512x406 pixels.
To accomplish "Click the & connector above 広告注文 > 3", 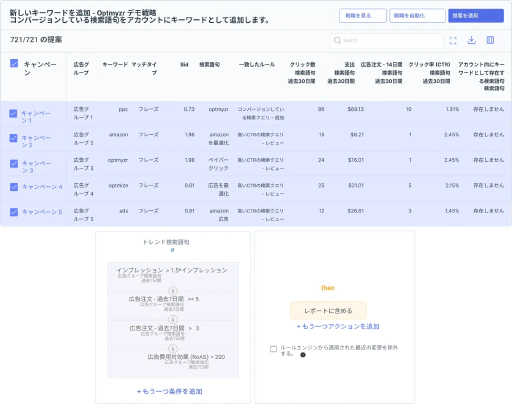I will pyautogui.click(x=173, y=320).
